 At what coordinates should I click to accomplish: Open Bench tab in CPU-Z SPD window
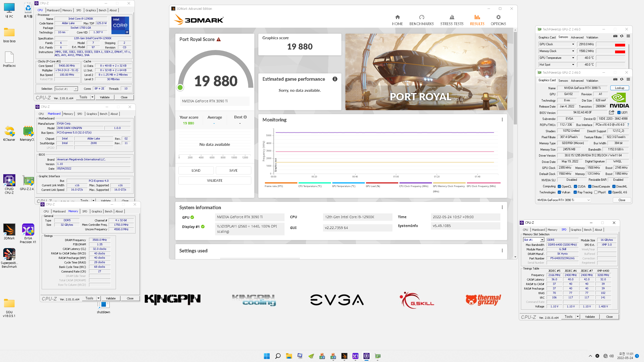click(588, 230)
